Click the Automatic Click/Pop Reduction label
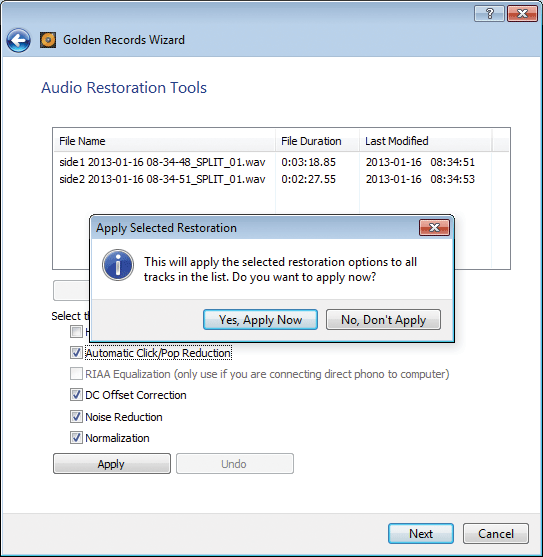Screen dimensions: 543x557 158,353
